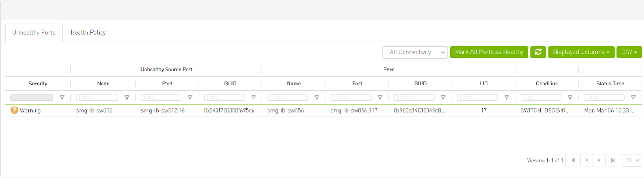Select node cell smg-ib-sw012
The image size is (644, 178).
click(x=94, y=111)
